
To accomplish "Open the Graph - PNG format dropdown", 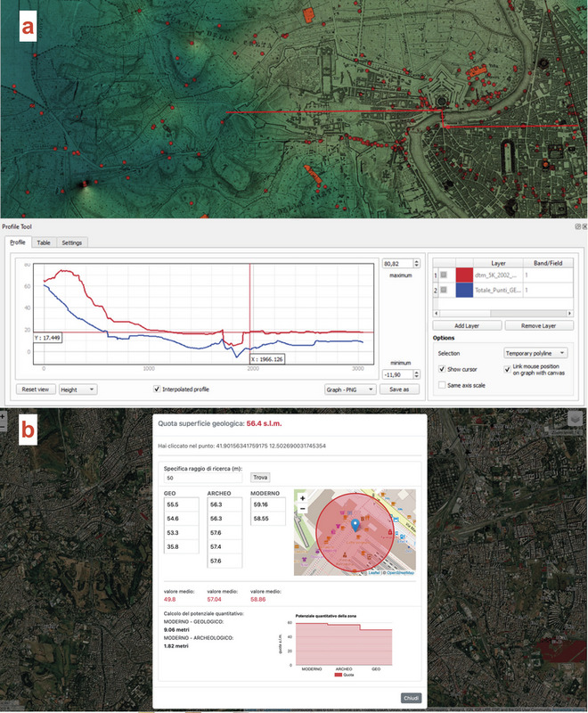I will [349, 389].
